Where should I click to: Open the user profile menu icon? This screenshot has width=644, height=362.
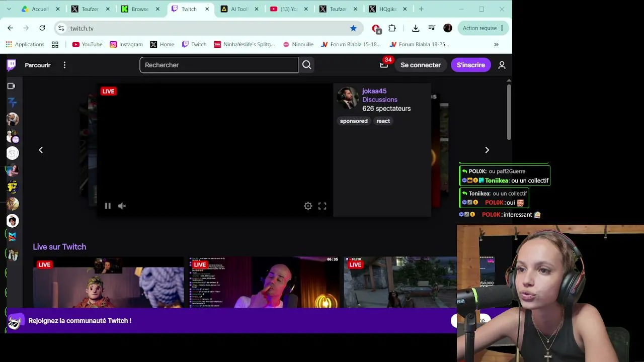[502, 65]
